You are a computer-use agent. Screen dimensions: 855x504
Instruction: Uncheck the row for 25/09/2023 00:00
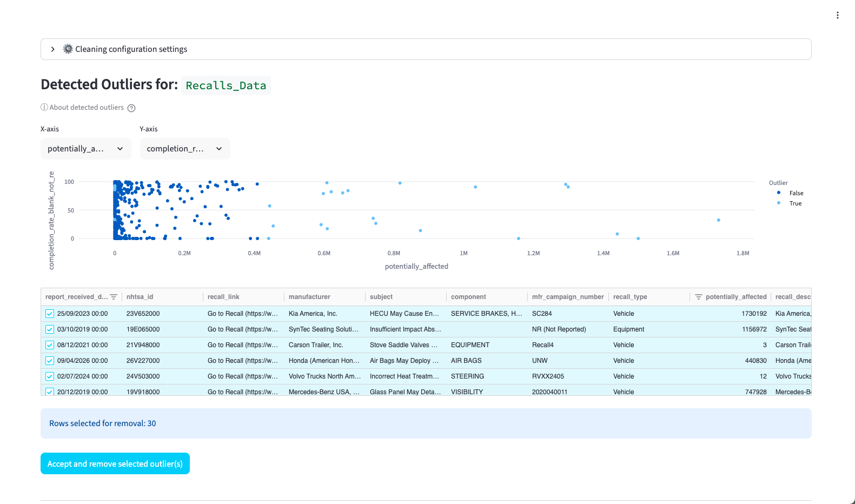pos(50,314)
